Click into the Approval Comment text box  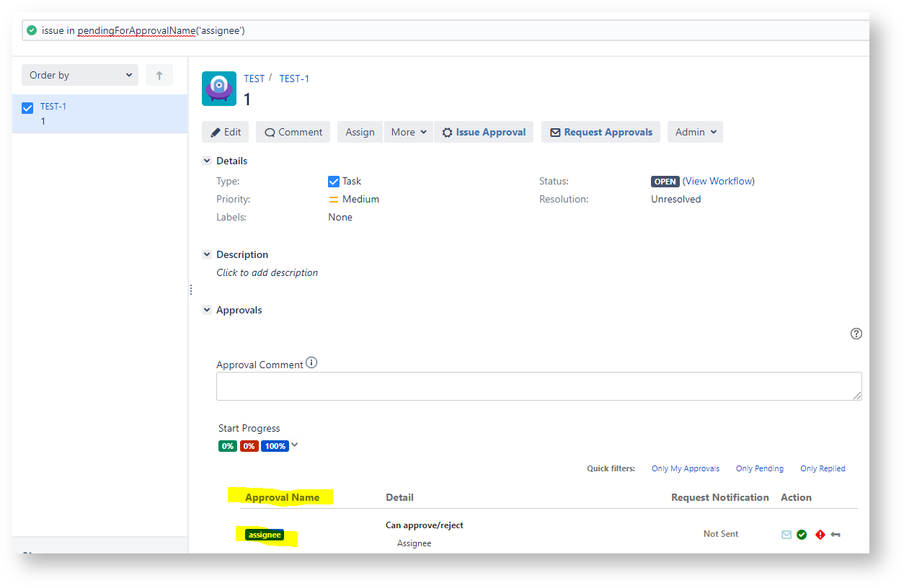pyautogui.click(x=539, y=386)
